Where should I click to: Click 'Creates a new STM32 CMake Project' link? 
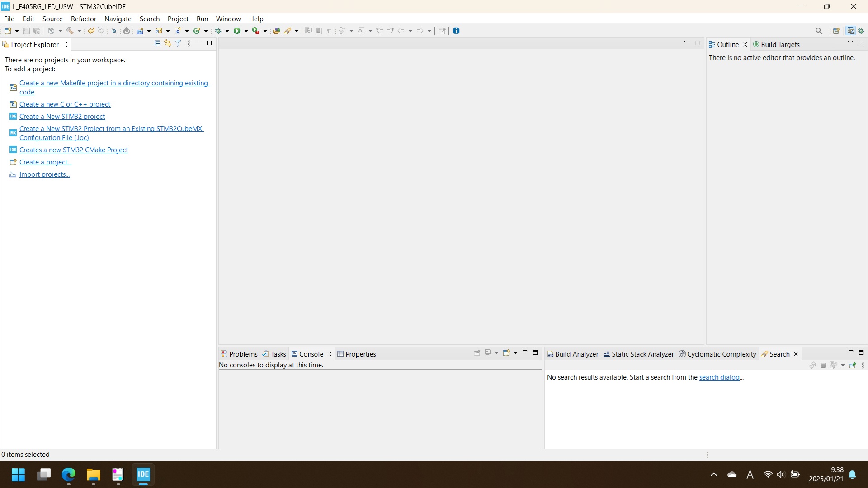74,150
